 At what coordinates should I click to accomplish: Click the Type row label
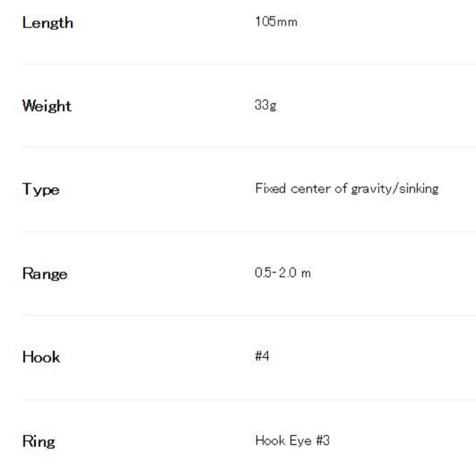tap(41, 189)
